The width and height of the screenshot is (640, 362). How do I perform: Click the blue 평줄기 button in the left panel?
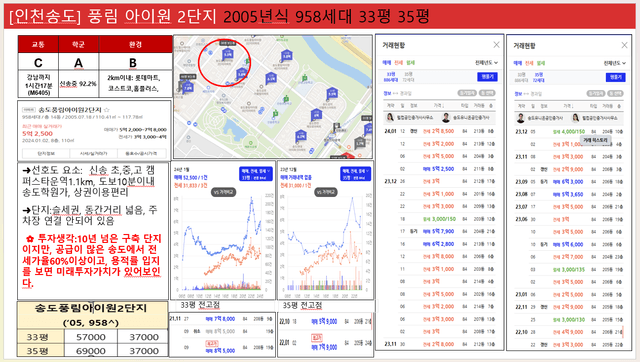pyautogui.click(x=487, y=77)
